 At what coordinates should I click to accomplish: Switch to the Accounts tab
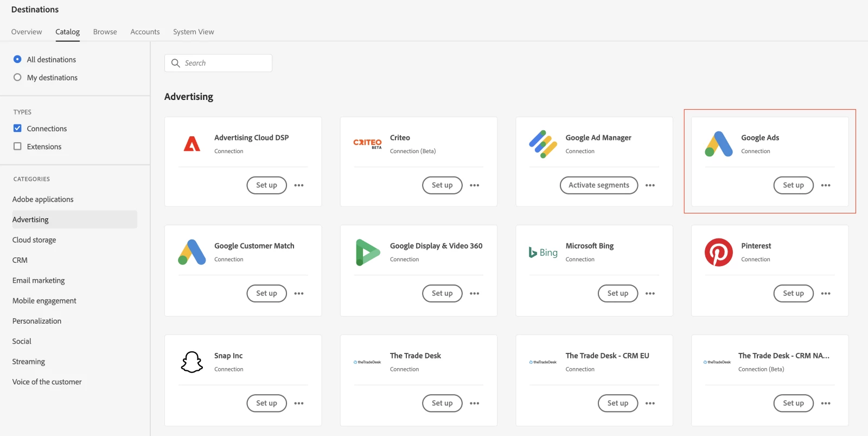pos(145,31)
